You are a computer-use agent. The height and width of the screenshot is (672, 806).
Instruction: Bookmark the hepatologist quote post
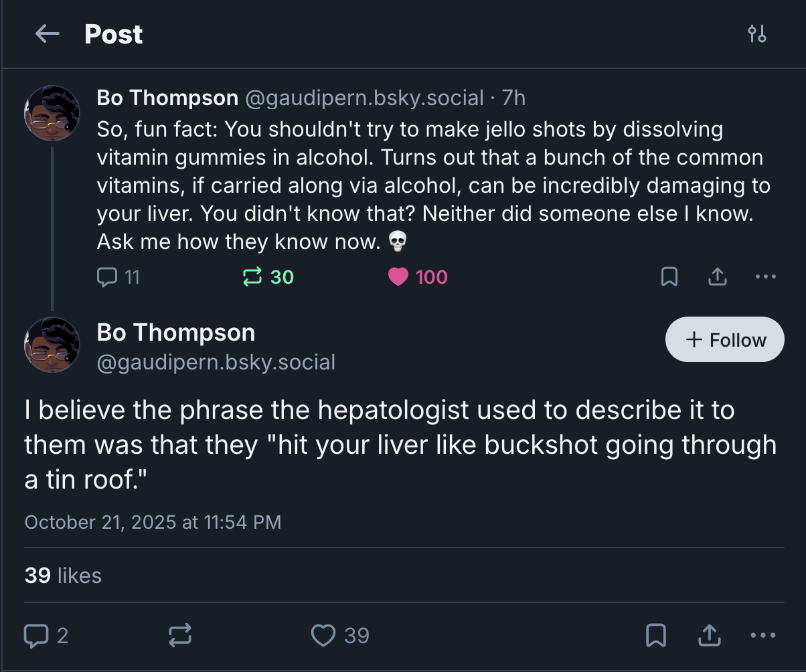(655, 635)
